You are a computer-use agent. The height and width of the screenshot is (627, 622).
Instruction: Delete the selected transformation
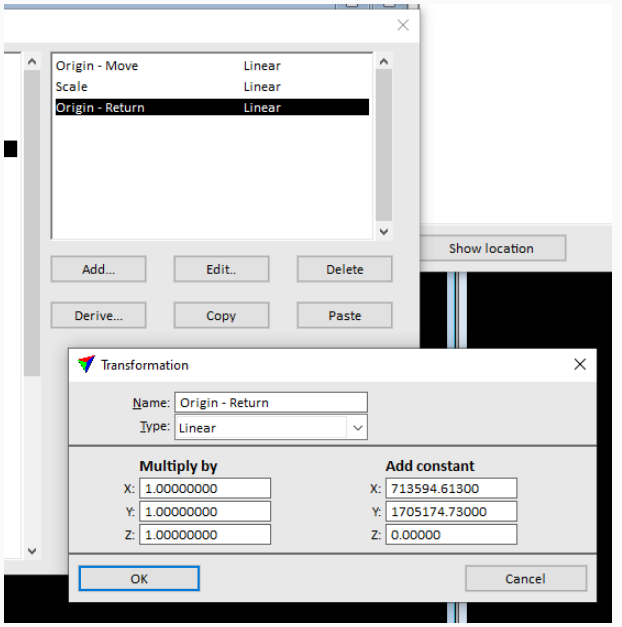click(x=344, y=269)
